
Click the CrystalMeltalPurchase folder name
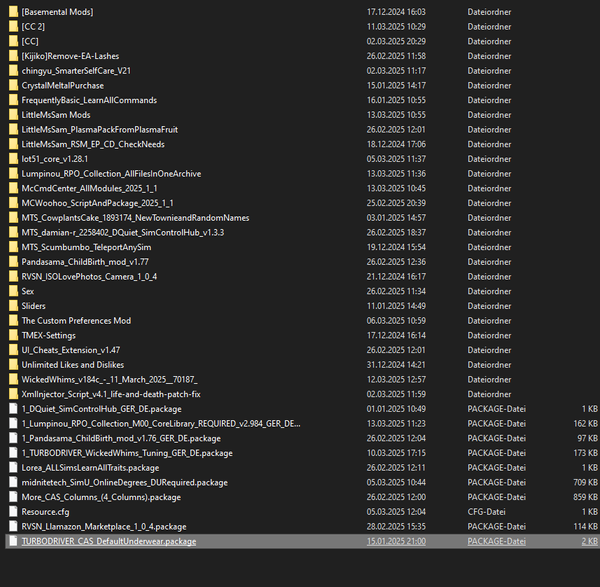tap(62, 85)
